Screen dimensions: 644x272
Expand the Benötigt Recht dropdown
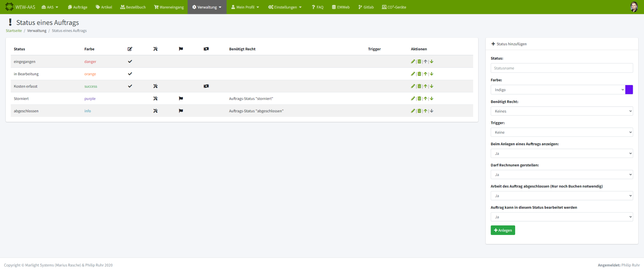tap(561, 111)
